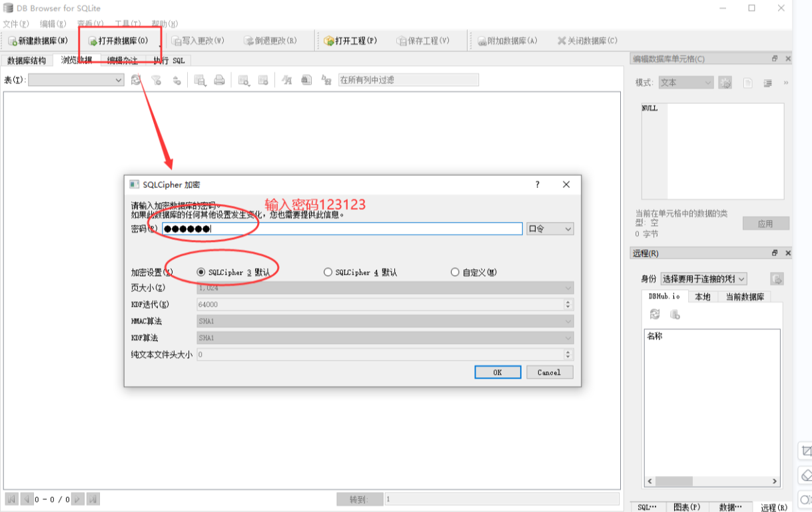Viewport: 812px width, 512px height.
Task: Open the KDF算法 dropdown
Action: [385, 338]
